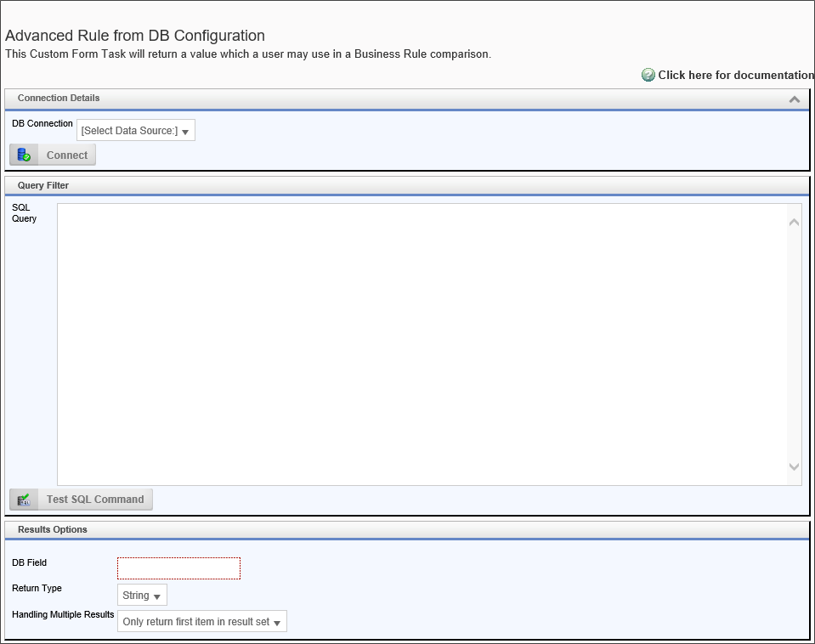Click the Results Options section header
815x644 pixels.
pos(53,529)
